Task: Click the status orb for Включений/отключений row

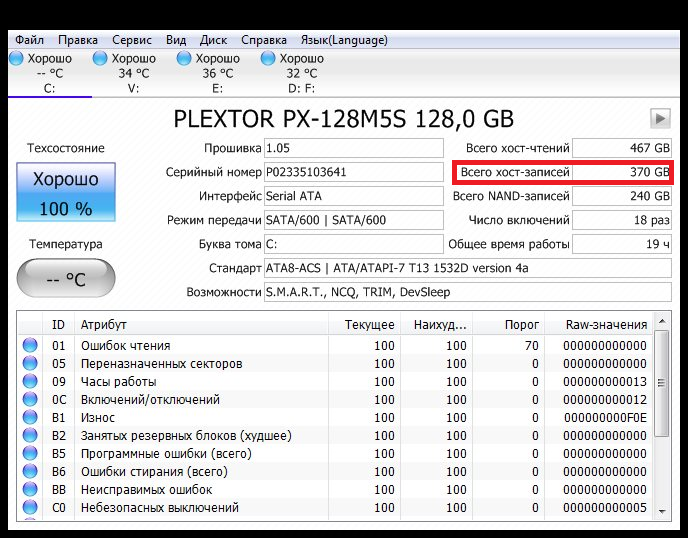Action: coord(30,399)
